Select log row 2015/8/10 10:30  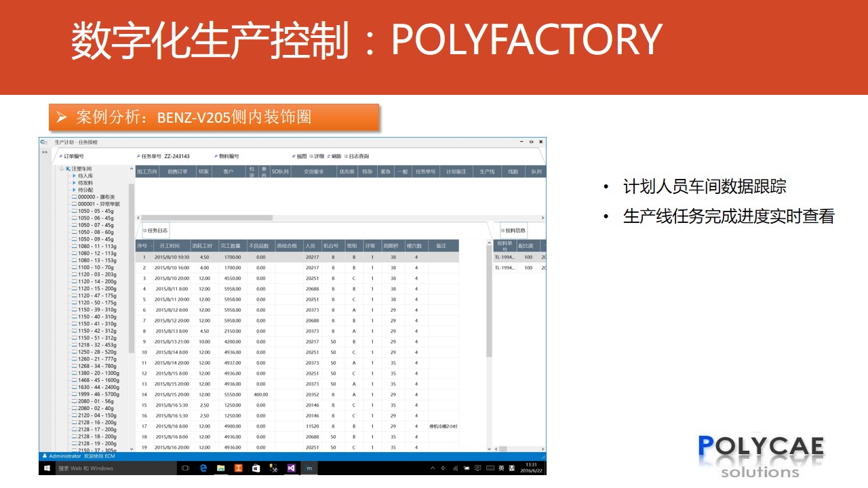point(296,258)
